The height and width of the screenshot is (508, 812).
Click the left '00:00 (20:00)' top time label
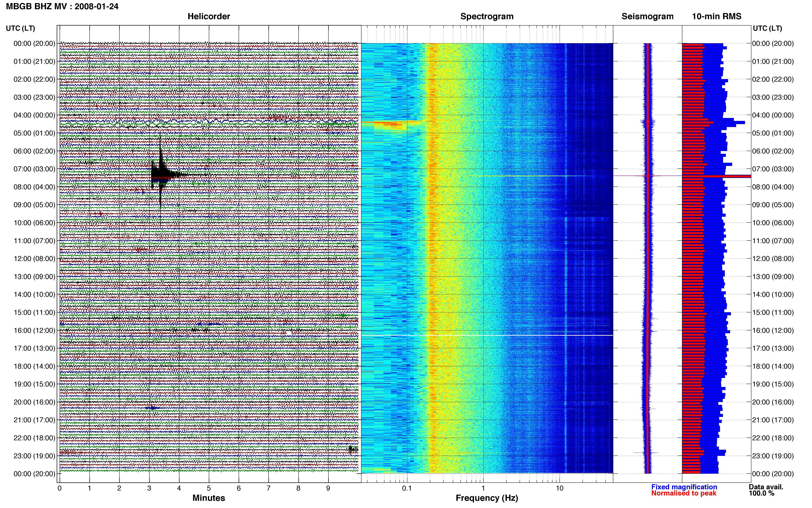(34, 43)
